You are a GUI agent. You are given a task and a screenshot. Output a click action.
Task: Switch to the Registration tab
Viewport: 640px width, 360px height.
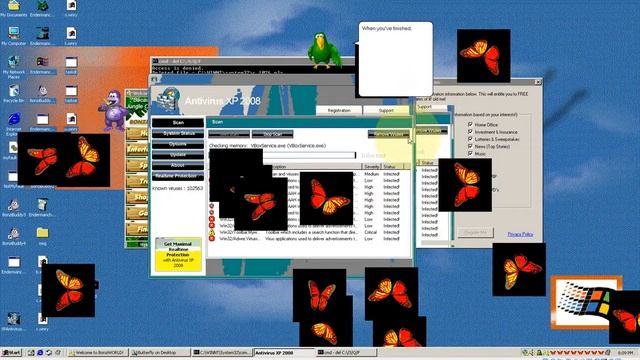[x=339, y=110]
